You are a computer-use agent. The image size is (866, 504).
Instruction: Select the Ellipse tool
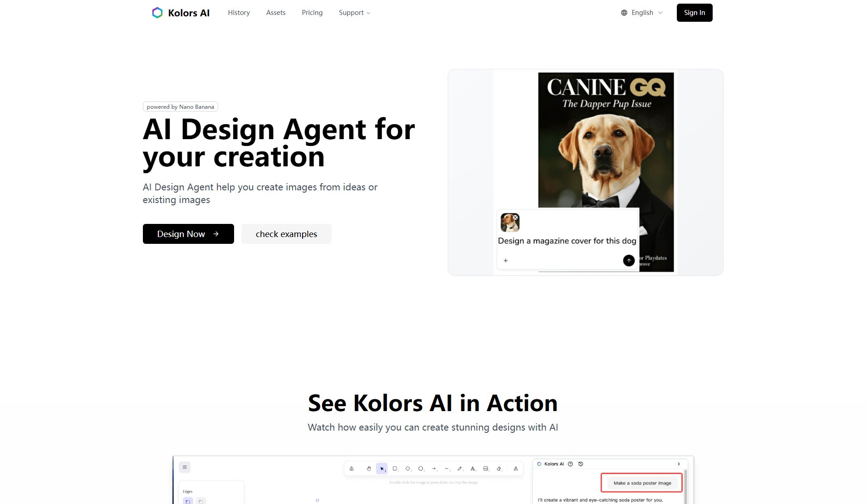pos(421,469)
